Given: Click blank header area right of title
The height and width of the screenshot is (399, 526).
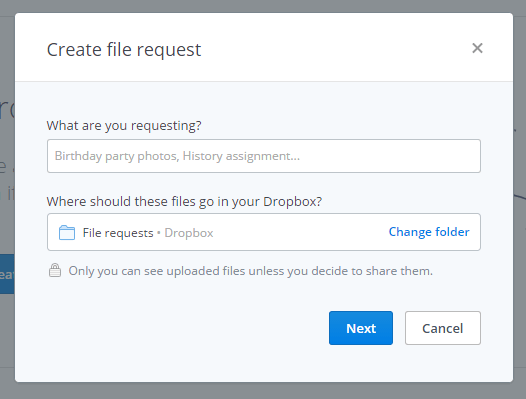Looking at the screenshot, I should [335, 49].
